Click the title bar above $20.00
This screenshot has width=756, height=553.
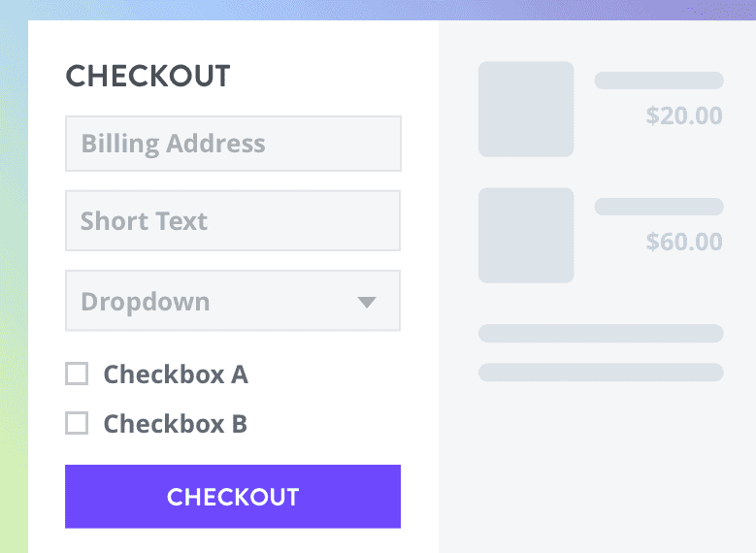(x=658, y=81)
